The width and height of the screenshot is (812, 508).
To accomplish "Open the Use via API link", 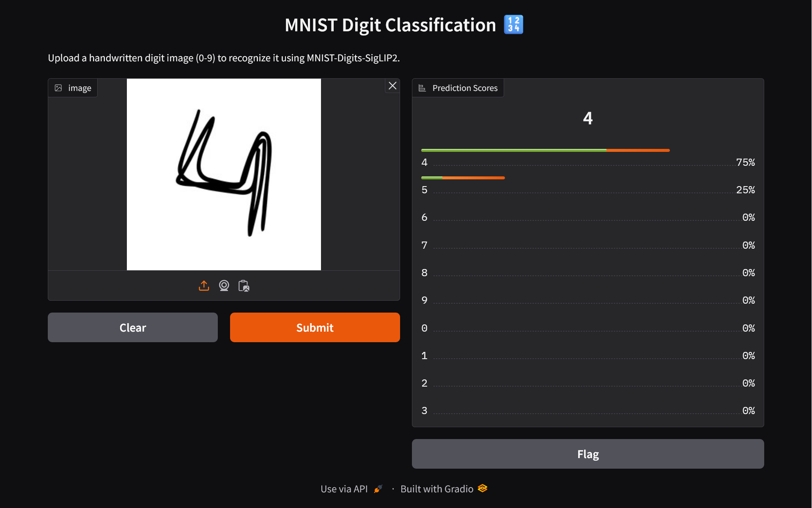I will pos(344,489).
